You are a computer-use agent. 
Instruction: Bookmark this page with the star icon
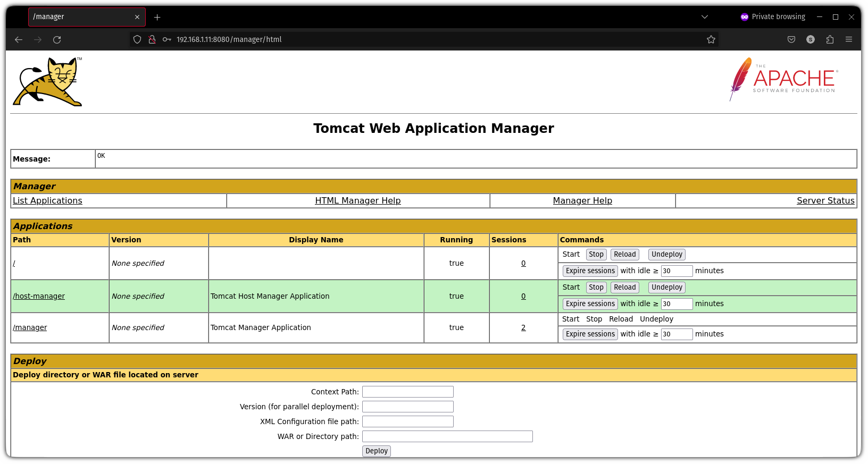[x=711, y=40]
